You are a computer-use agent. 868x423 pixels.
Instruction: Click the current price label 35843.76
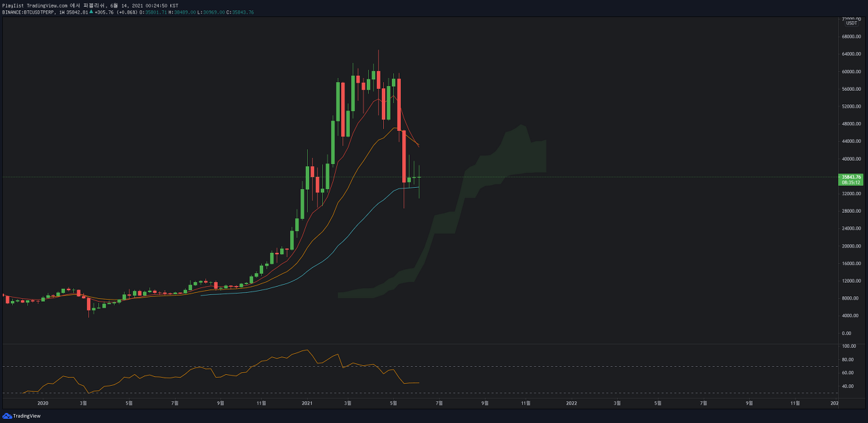(x=850, y=177)
